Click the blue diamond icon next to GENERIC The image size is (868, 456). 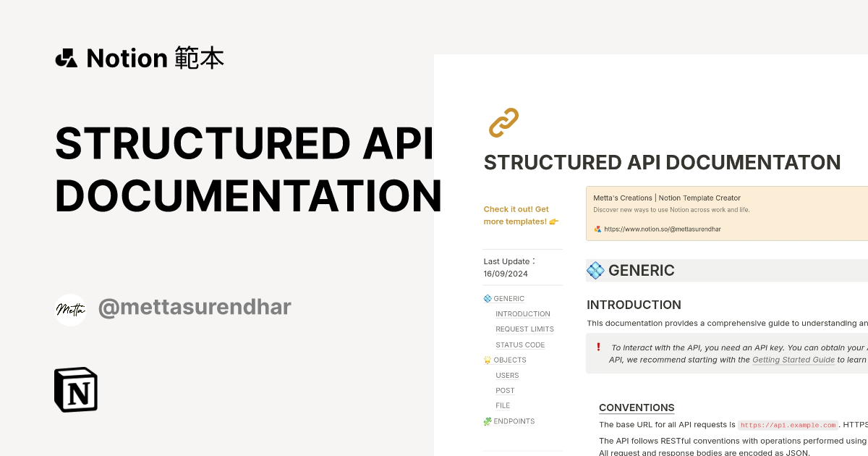(x=487, y=298)
